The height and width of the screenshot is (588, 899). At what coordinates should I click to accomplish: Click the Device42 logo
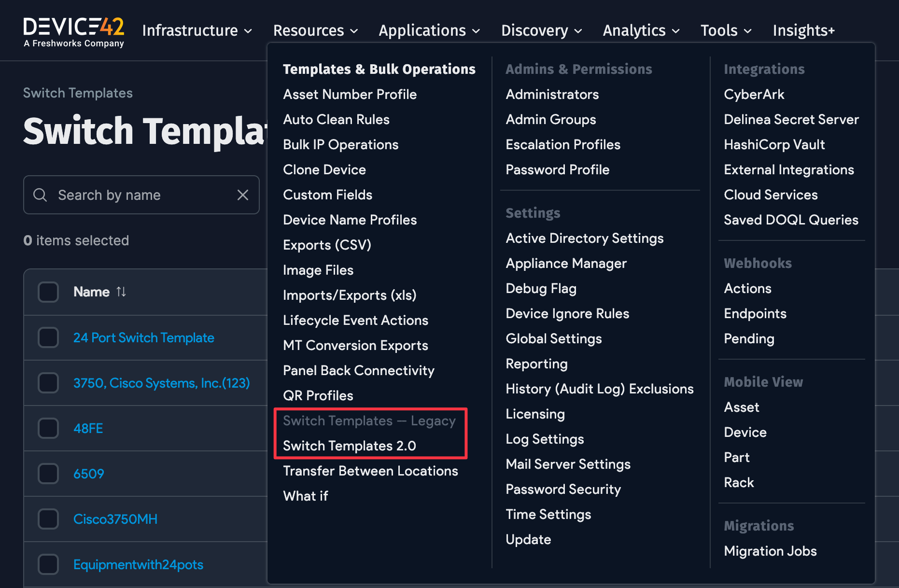coord(74,32)
